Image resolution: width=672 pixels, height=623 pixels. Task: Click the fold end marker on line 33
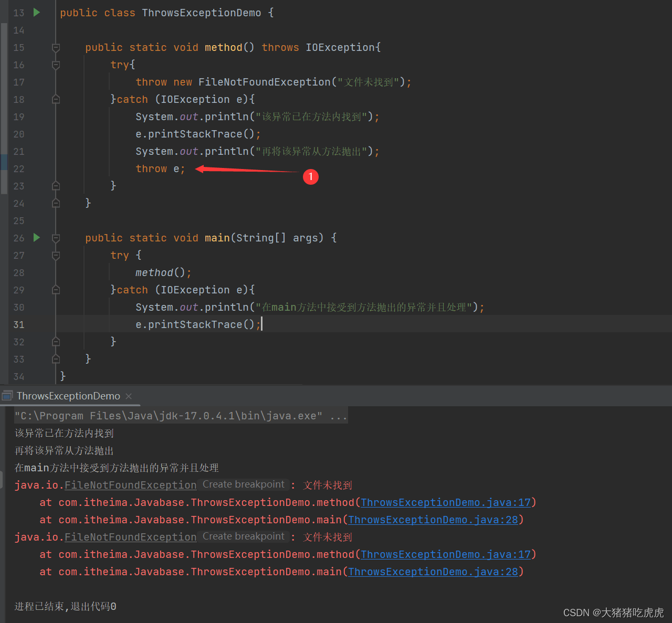(x=56, y=359)
